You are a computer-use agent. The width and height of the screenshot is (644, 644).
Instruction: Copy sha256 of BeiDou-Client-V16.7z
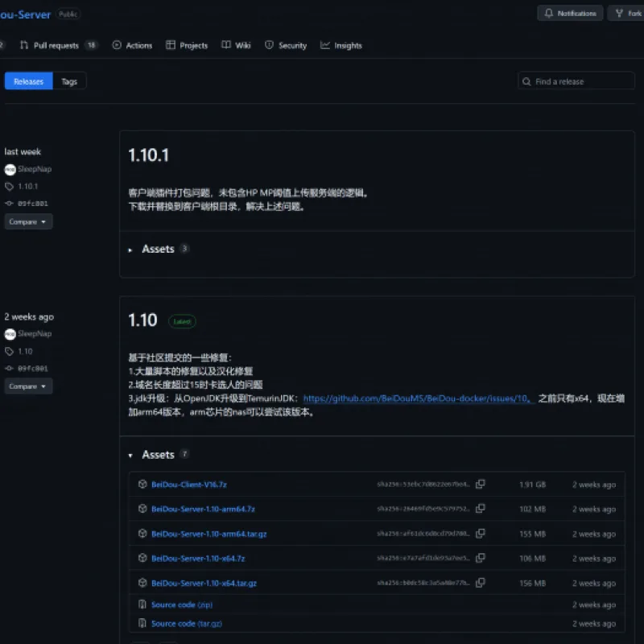click(480, 485)
